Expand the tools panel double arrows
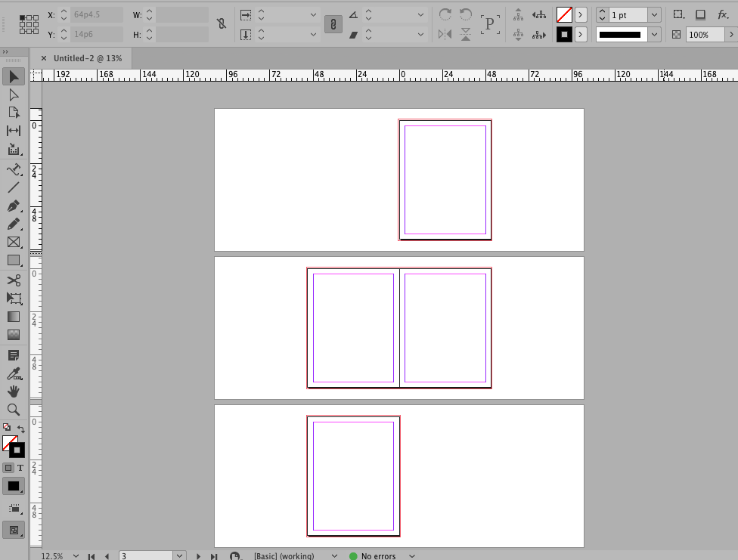 point(5,51)
